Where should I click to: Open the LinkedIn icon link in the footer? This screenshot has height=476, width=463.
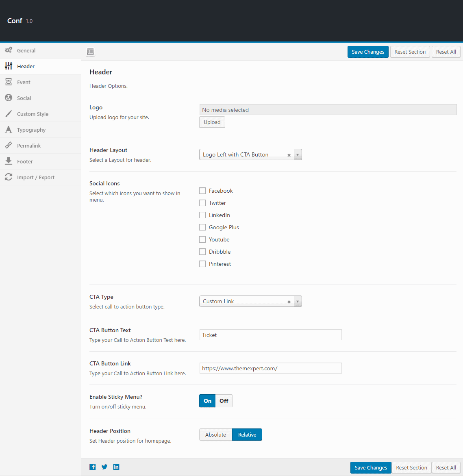(116, 467)
